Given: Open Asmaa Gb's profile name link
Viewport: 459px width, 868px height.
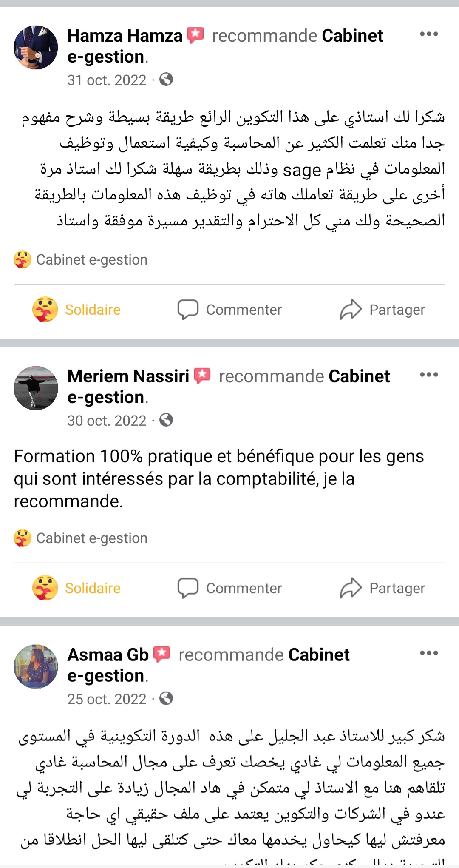Looking at the screenshot, I should coord(108,655).
